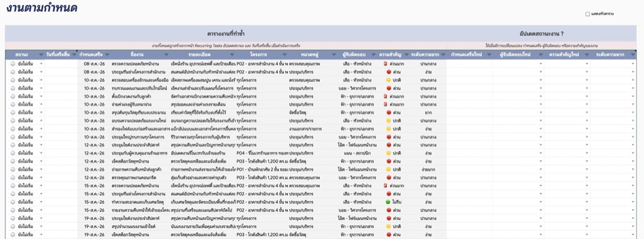Click yellow priority dot in อบรมความปลอดภัยแรงงานใหม่ row
The height and width of the screenshot is (239, 644).
tap(389, 121)
